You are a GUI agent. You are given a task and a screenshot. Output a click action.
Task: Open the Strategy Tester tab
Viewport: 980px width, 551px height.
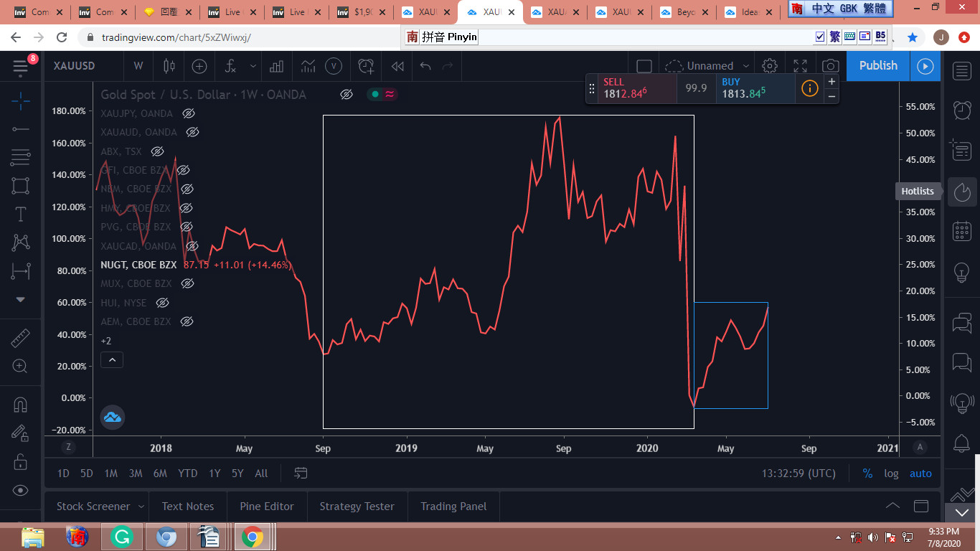tap(357, 507)
